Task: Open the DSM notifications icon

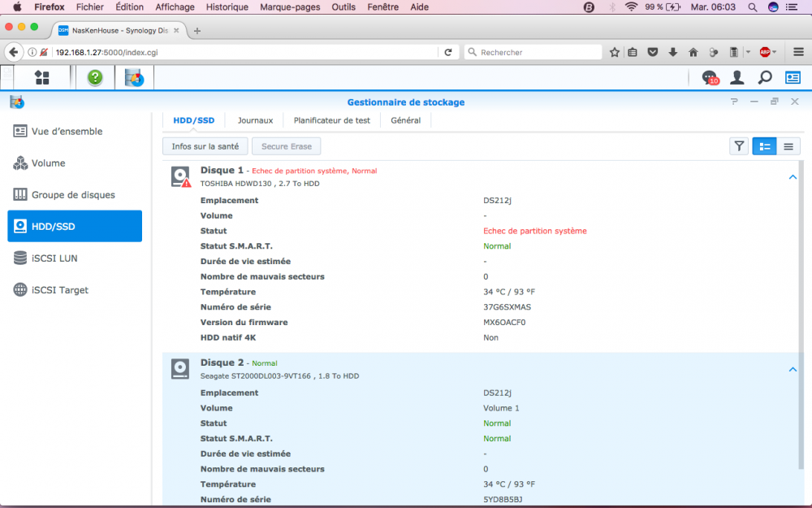Action: click(710, 78)
